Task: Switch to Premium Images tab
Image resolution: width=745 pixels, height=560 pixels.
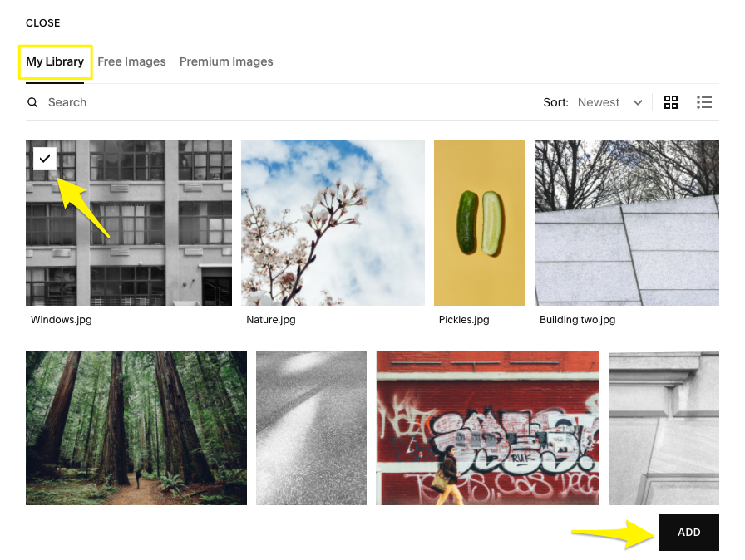Action: [226, 61]
